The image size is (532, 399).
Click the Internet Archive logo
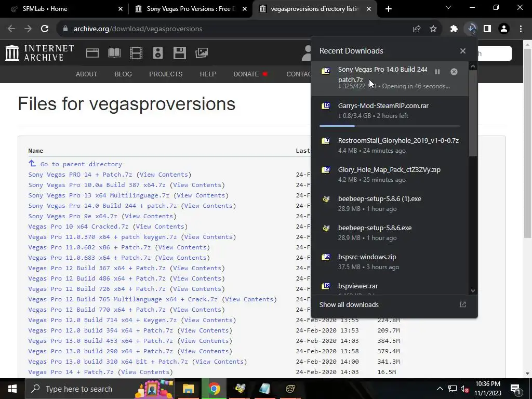click(39, 53)
